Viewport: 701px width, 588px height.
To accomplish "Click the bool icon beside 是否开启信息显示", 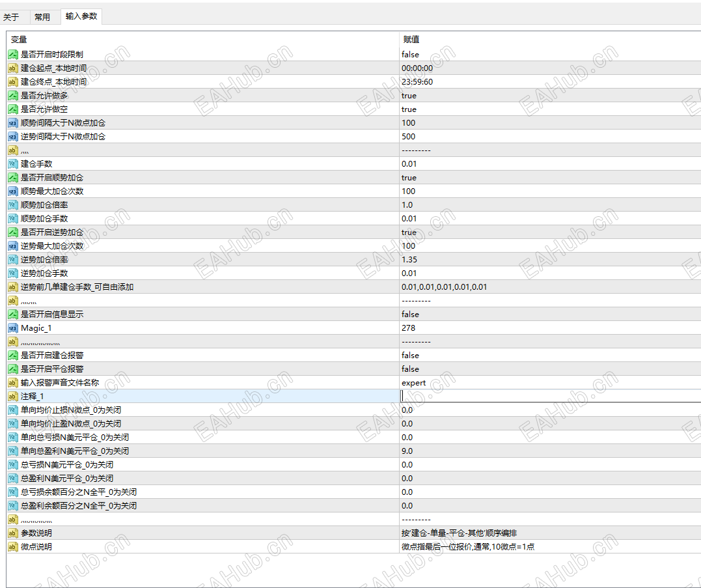I will (13, 315).
